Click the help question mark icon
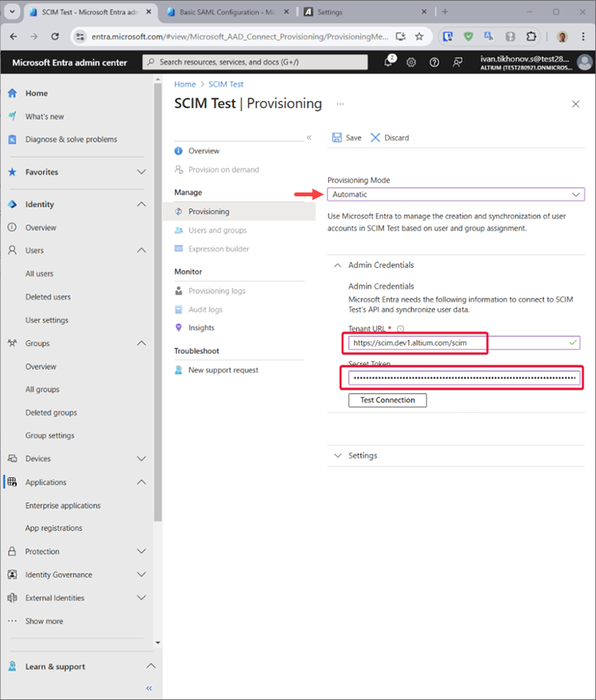Image resolution: width=596 pixels, height=700 pixels. click(x=435, y=62)
